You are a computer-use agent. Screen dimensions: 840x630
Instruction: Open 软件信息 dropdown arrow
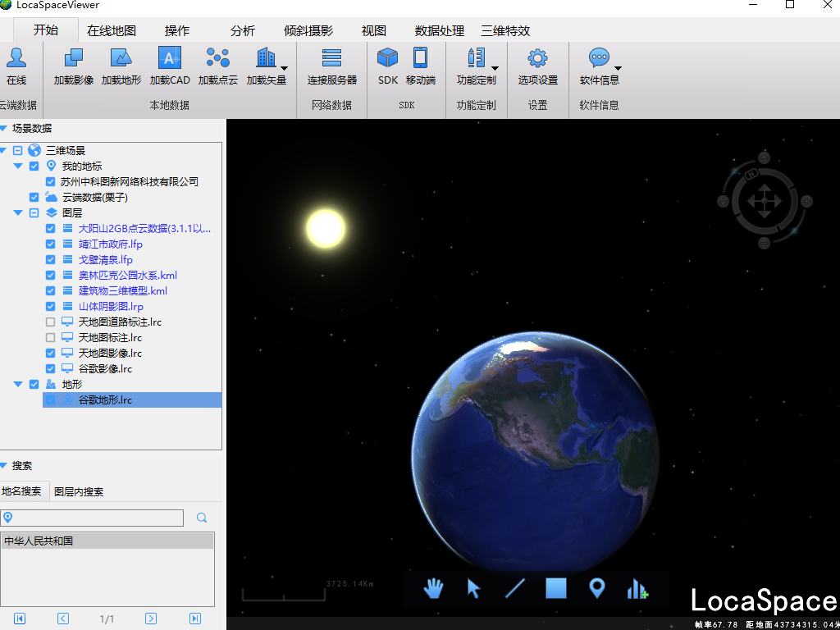(x=618, y=68)
